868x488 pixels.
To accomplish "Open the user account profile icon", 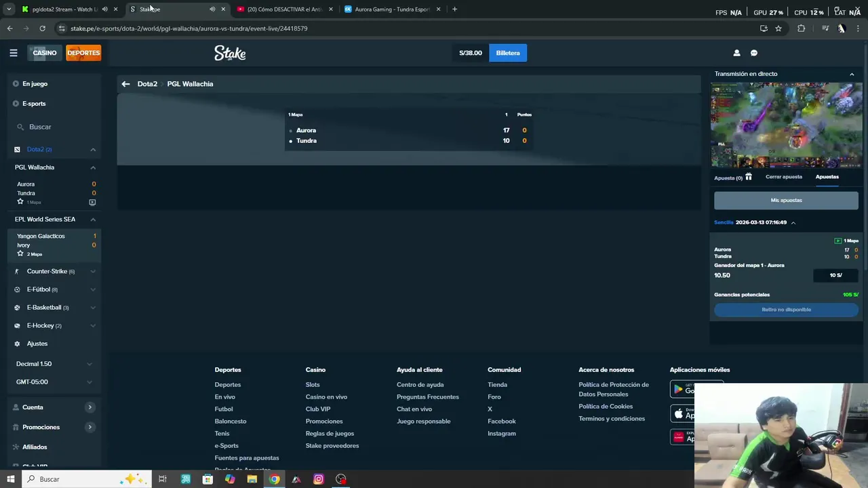I will point(736,53).
